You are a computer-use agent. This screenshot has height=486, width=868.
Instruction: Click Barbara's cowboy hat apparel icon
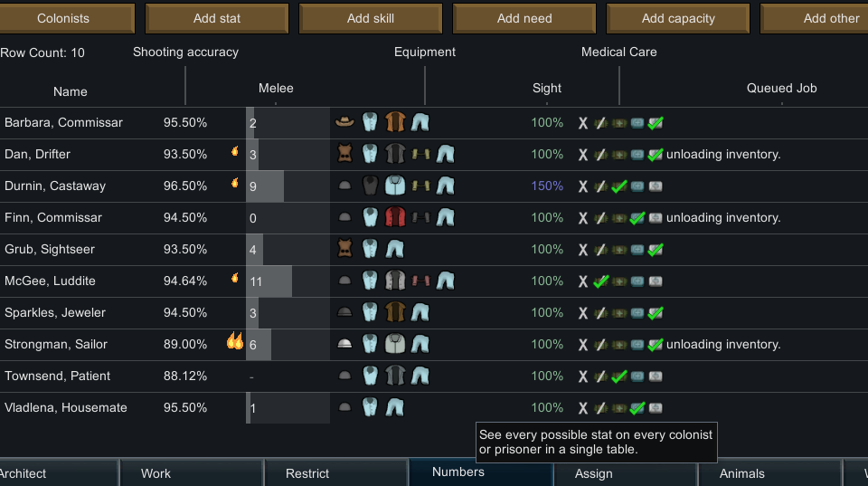point(344,122)
